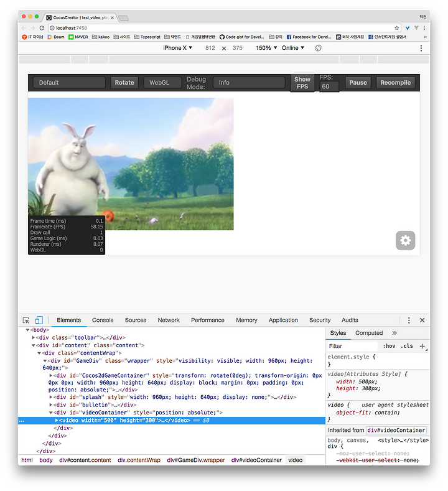
Task: Switch to the Computed styles tab
Action: pos(369,333)
